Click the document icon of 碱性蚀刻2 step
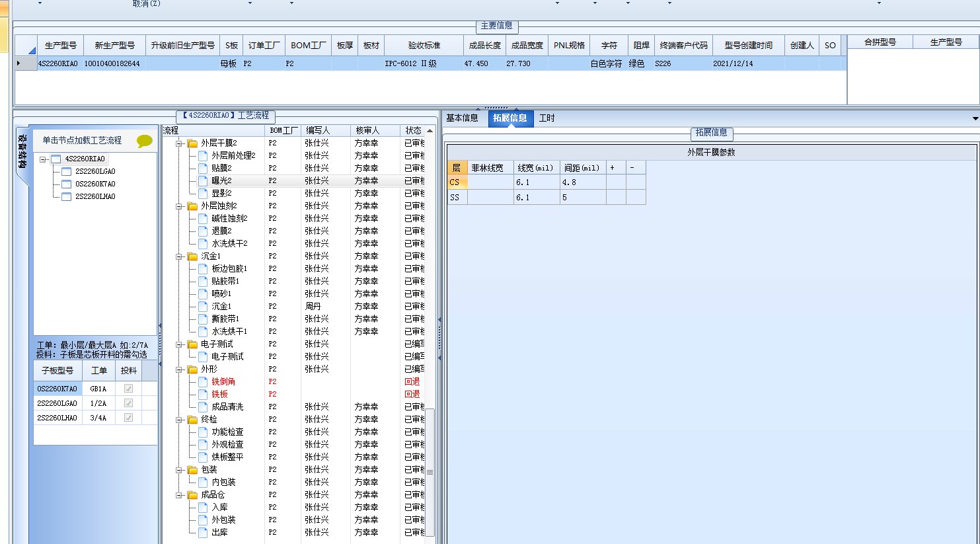 (203, 219)
